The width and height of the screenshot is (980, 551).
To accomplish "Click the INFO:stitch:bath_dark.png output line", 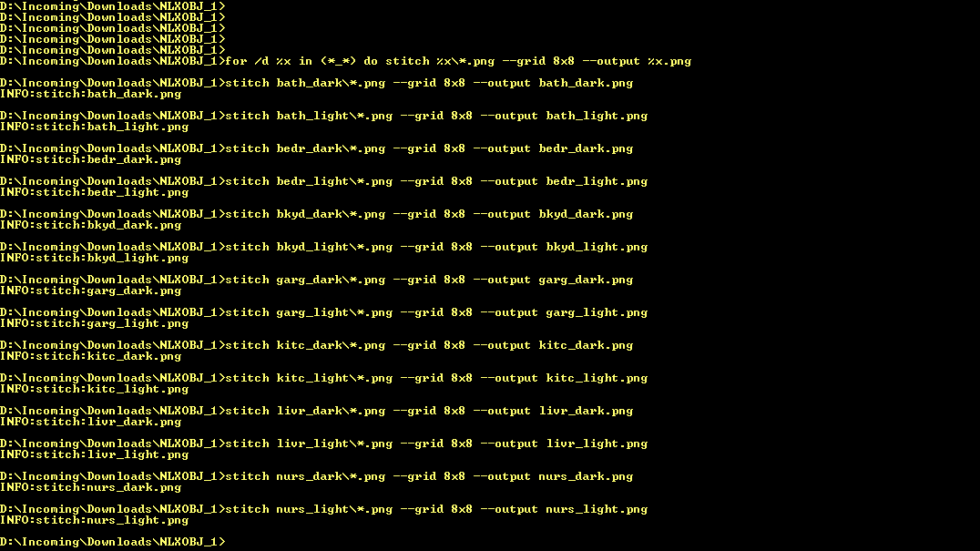I will pos(91,95).
